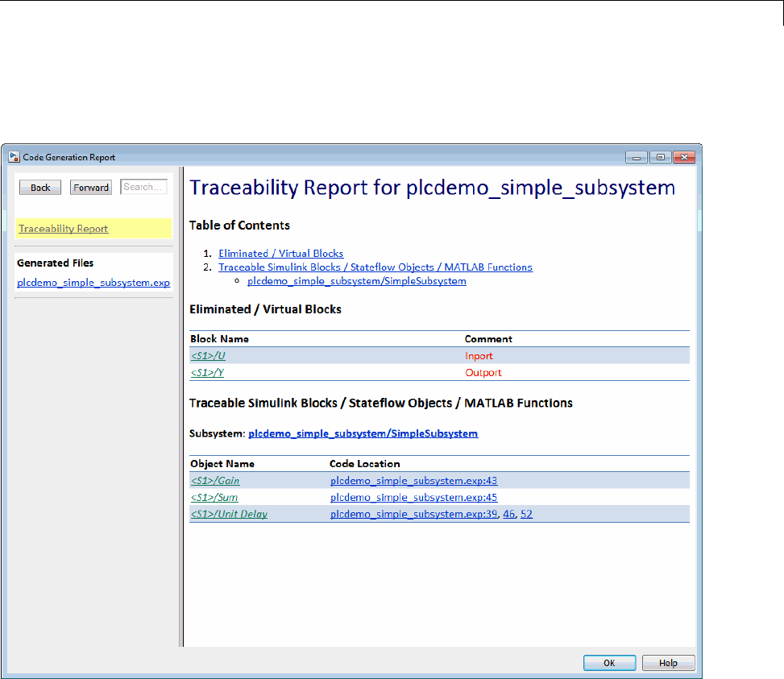Click the Outport comment text
Image resolution: width=784 pixels, height=679 pixels.
(483, 373)
